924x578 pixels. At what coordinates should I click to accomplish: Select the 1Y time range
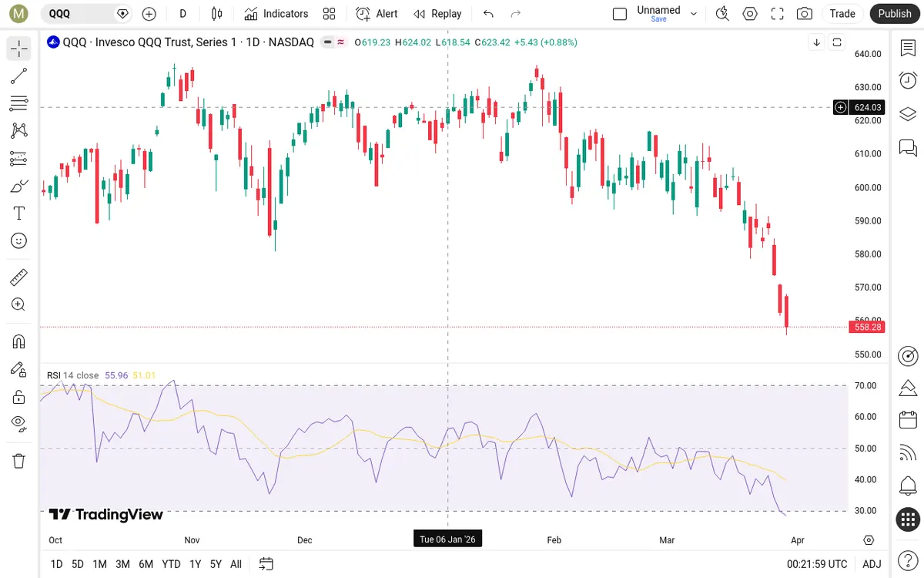196,564
